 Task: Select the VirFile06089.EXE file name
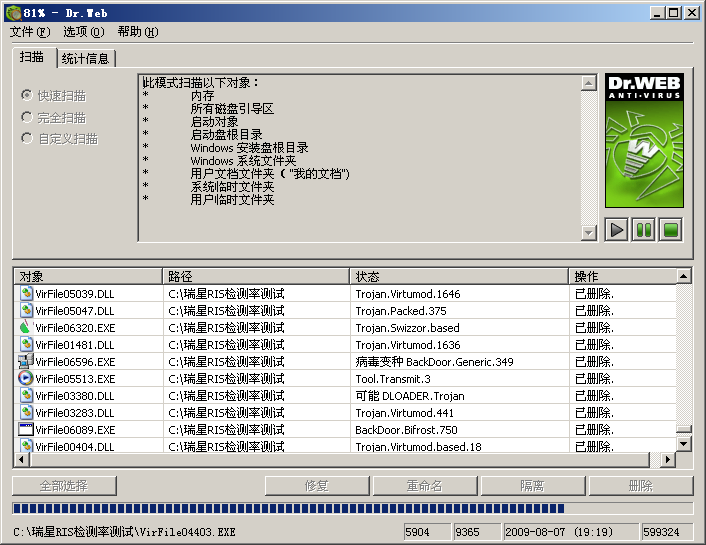(x=75, y=430)
